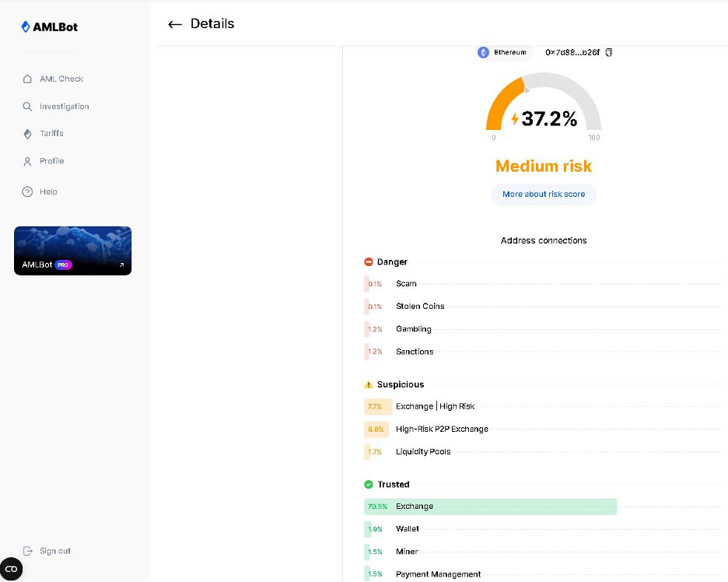Click Sign out in the sidebar
The height and width of the screenshot is (582, 728).
[x=47, y=551]
